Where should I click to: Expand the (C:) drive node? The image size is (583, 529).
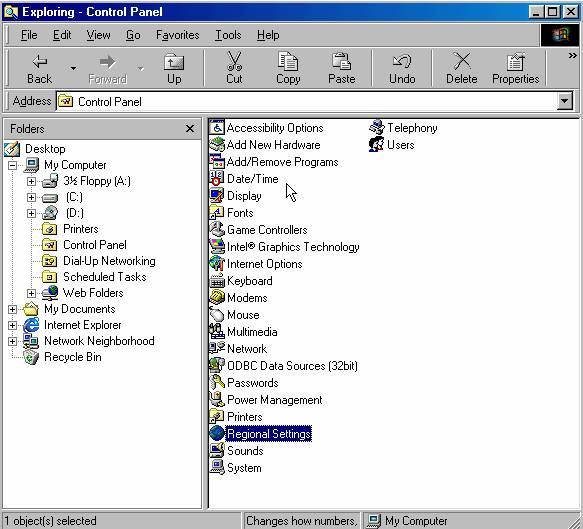pos(31,197)
